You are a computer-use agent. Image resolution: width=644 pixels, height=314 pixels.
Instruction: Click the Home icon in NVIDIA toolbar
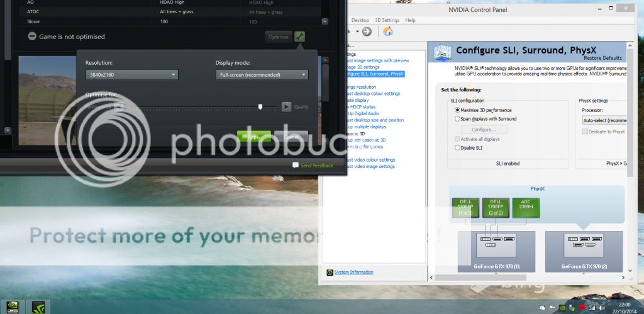[x=388, y=31]
